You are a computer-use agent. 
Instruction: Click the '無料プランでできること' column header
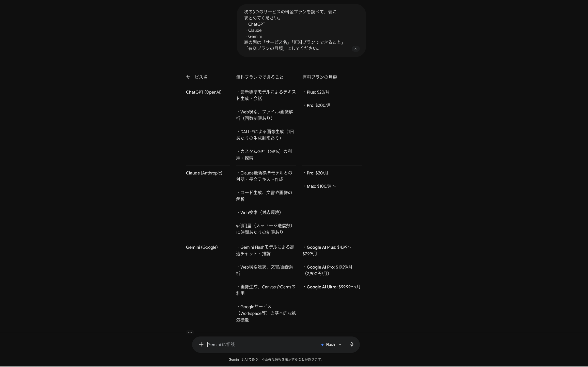coord(259,77)
